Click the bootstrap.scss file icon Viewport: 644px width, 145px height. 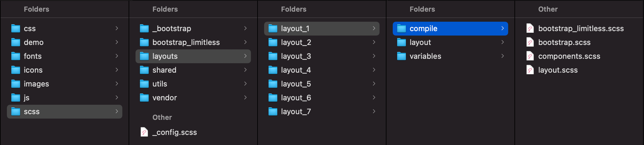tap(530, 42)
